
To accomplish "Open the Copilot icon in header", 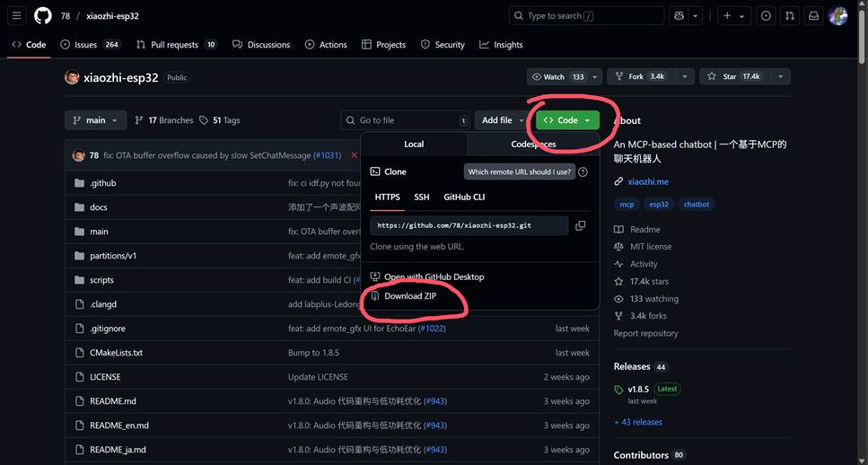I will (679, 16).
